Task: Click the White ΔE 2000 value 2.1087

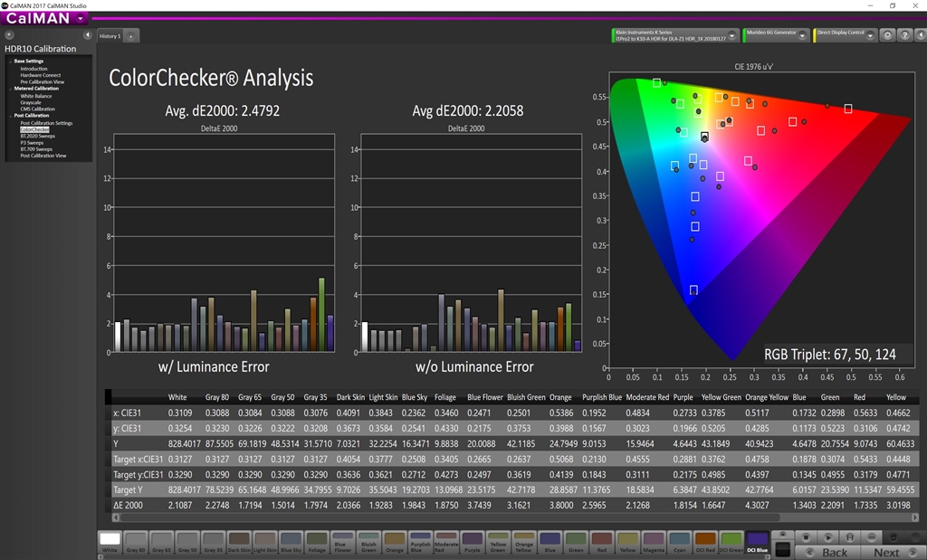Action: click(180, 505)
